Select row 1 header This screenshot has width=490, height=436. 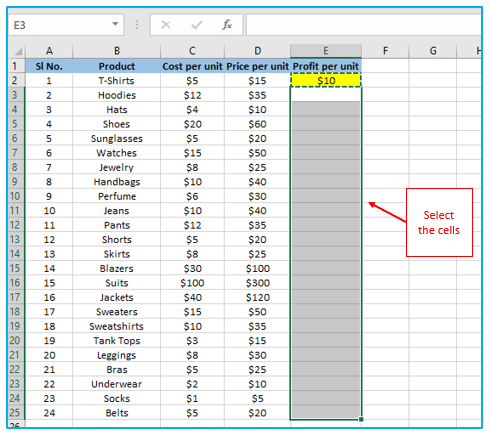coord(17,66)
